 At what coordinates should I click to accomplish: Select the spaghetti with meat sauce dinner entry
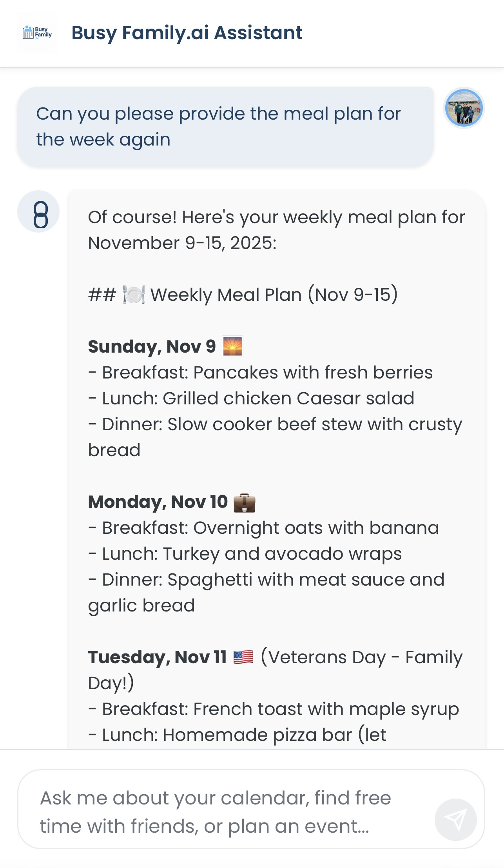coord(267,580)
